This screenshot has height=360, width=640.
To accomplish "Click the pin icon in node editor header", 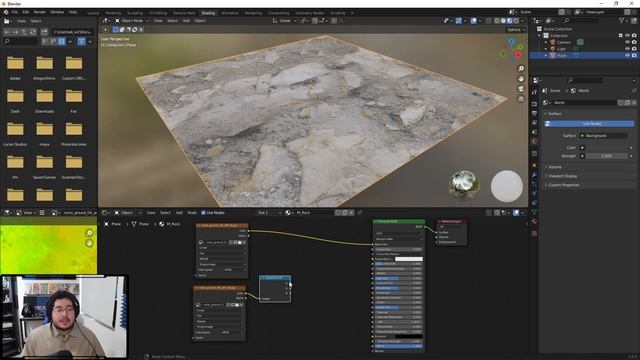I will [x=360, y=213].
